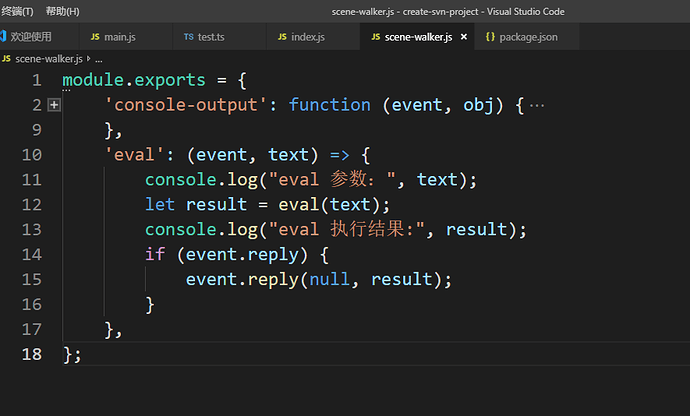The image size is (690, 416).
Task: Click the 'if' keyword on line 14
Action: 155,254
